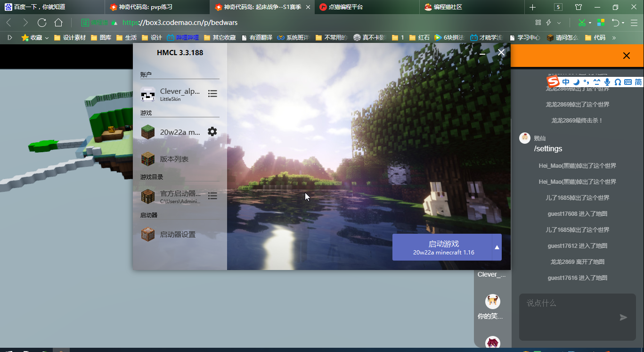Send chat message with arrow icon
Screen dimensions: 644x352
(x=623, y=317)
